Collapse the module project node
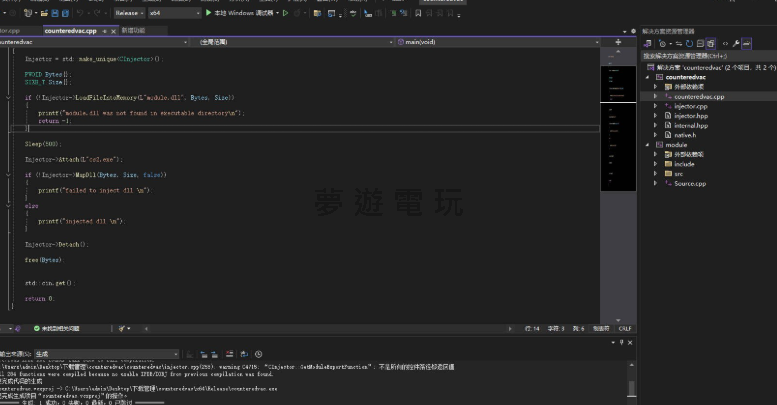This screenshot has width=777, height=405. [647, 144]
